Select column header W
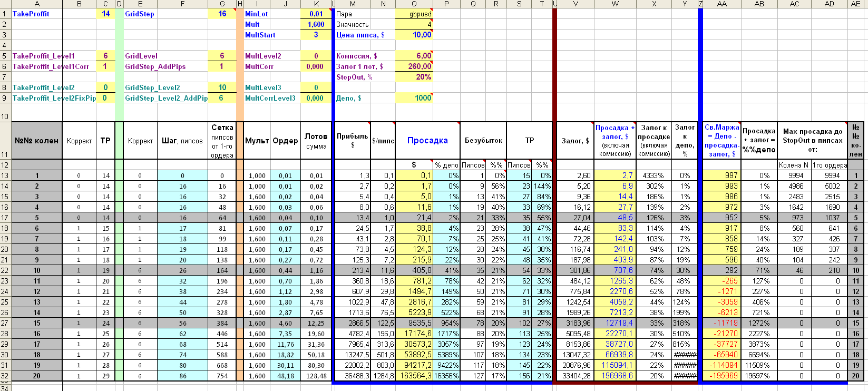The image size is (868, 391). (615, 4)
